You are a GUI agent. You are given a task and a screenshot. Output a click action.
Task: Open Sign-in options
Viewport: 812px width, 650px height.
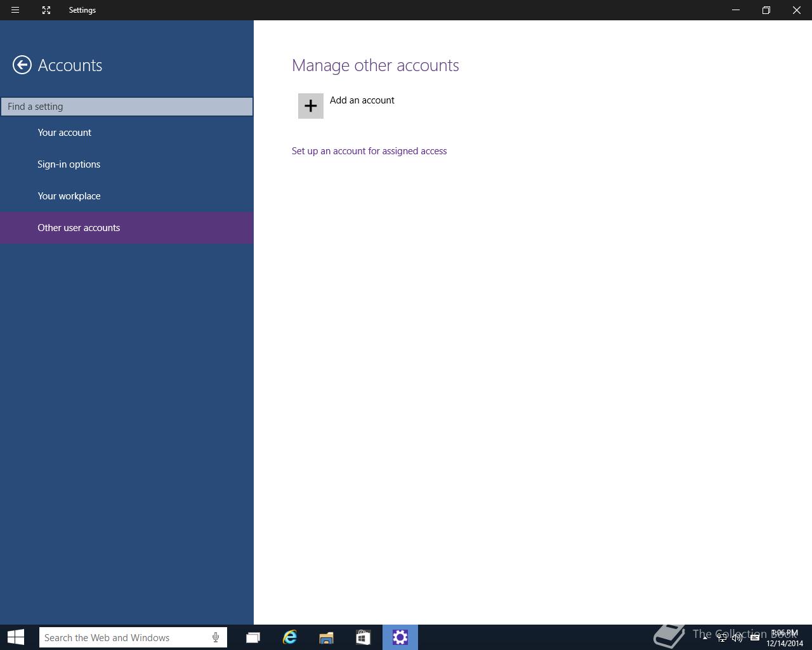(127, 164)
